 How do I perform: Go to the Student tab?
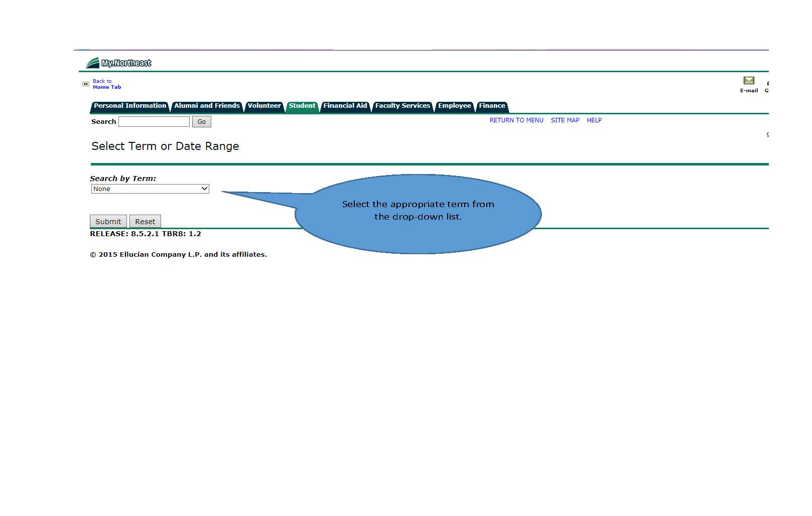coord(302,106)
